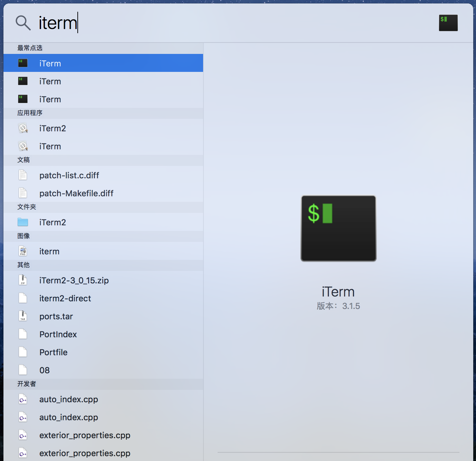
Task: Click the blue folder icon for iTerm2
Action: 23,222
